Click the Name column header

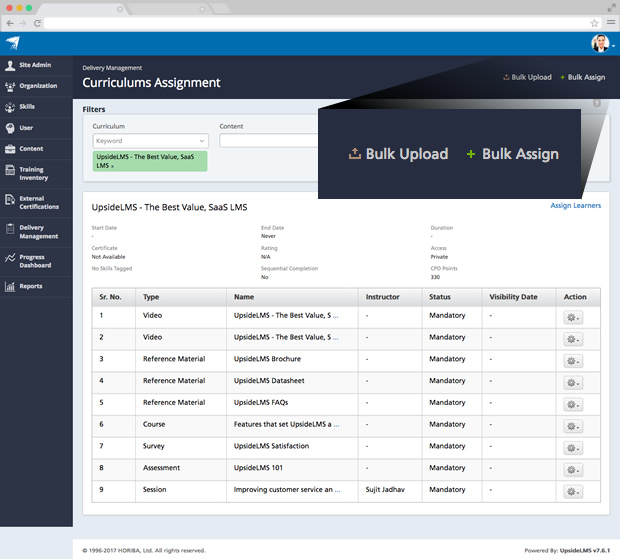[x=244, y=297]
